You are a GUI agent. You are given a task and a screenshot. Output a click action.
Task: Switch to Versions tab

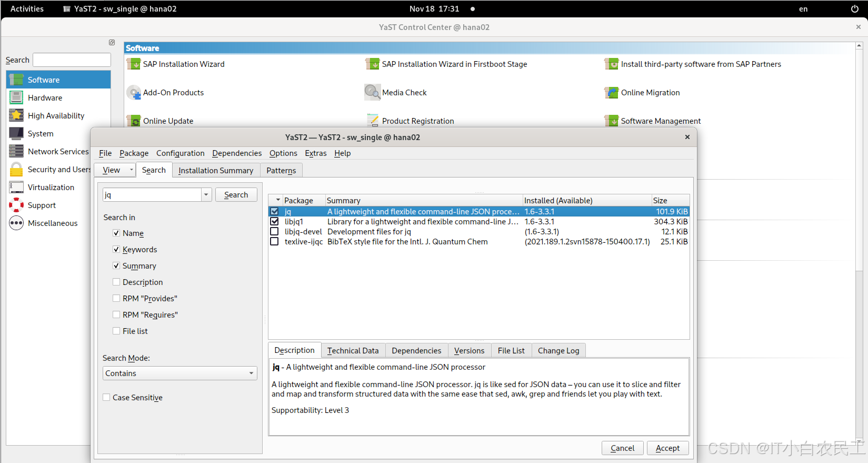click(469, 350)
